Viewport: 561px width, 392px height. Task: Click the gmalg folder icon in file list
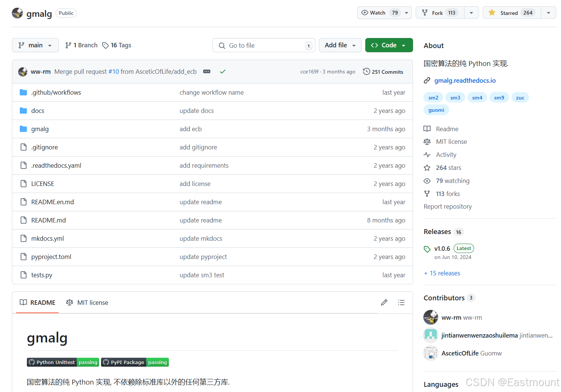point(23,129)
